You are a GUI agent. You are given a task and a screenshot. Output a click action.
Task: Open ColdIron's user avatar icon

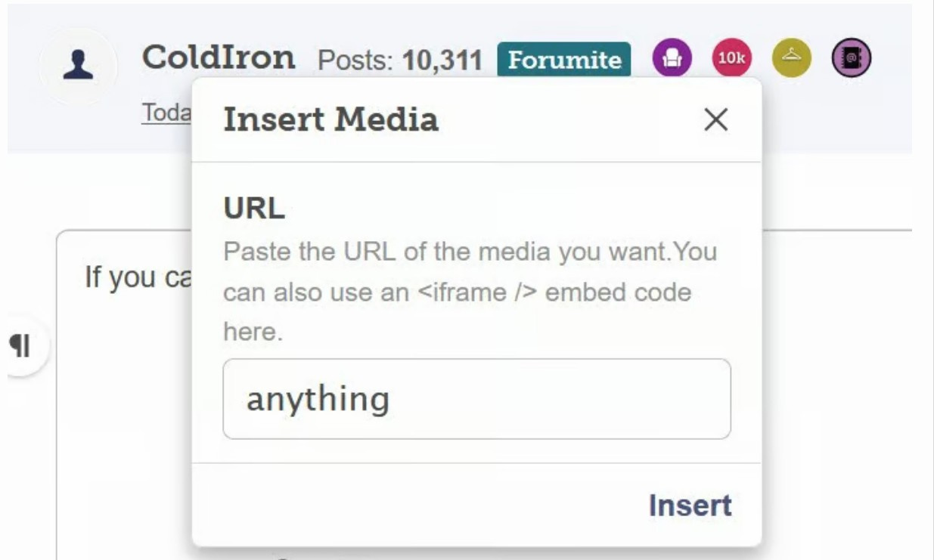(x=77, y=67)
